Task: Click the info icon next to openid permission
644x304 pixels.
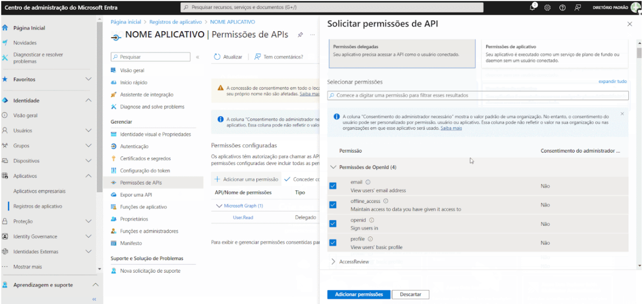Action: click(372, 220)
